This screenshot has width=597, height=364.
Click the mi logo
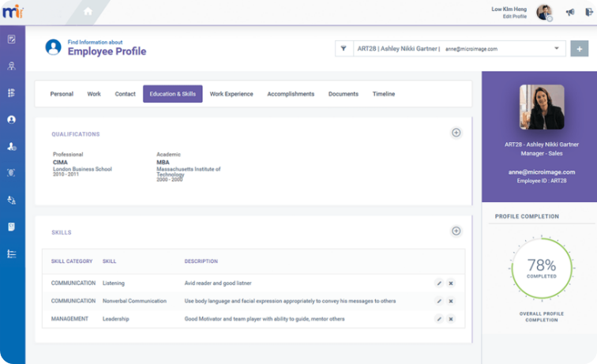coord(13,11)
